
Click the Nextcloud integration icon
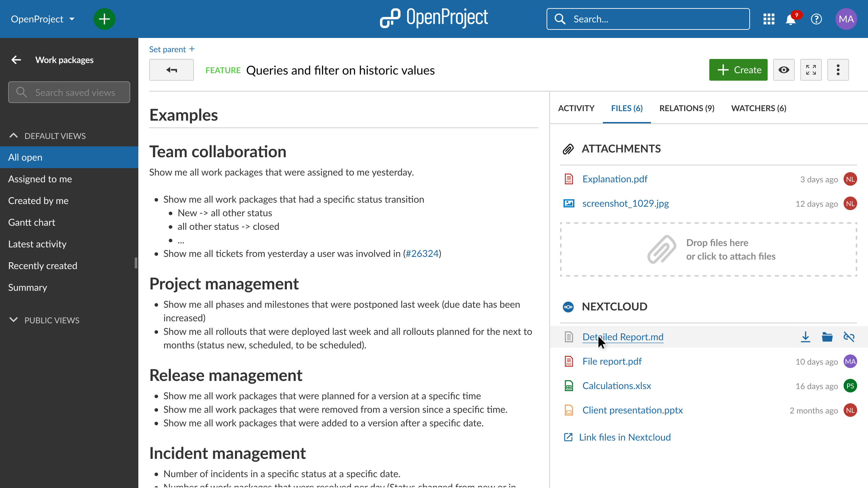coord(569,306)
